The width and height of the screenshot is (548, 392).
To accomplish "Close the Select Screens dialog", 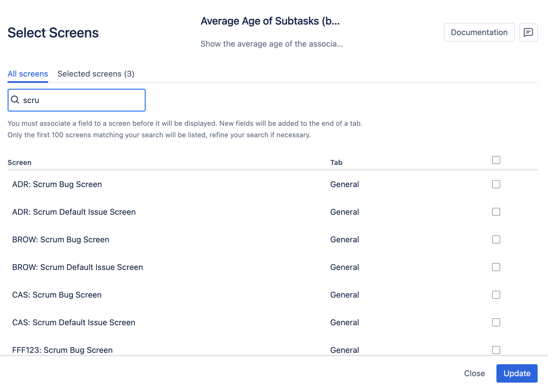I will coord(474,373).
